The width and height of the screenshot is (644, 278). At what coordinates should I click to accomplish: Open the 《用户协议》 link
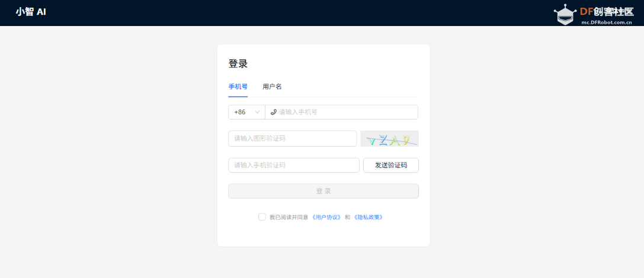click(326, 217)
